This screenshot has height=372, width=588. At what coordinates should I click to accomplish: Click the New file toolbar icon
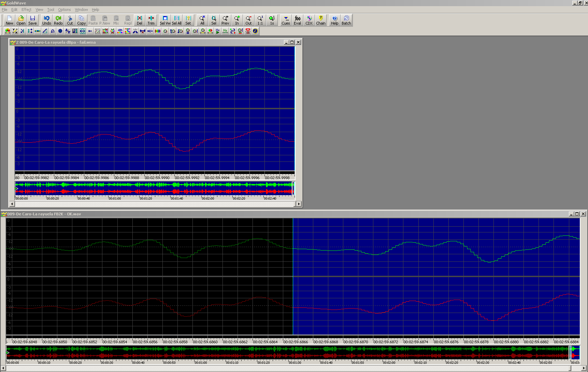pyautogui.click(x=9, y=20)
